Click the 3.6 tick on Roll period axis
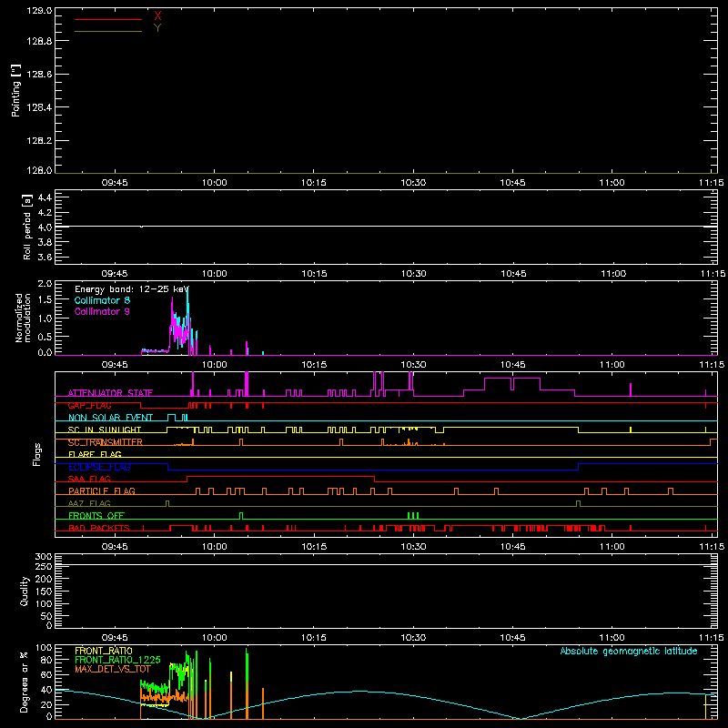Screen dimensions: 728x728 click(45, 257)
